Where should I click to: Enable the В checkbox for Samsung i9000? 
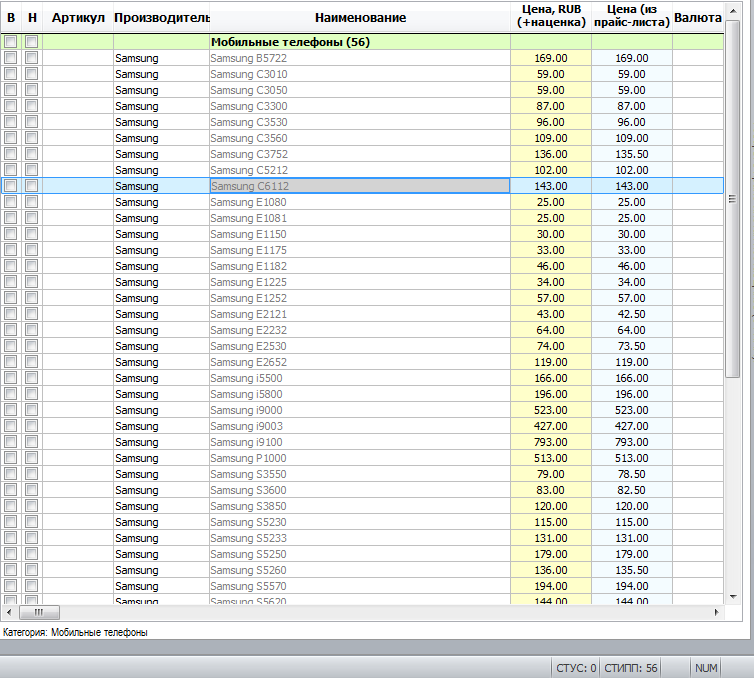click(x=11, y=410)
